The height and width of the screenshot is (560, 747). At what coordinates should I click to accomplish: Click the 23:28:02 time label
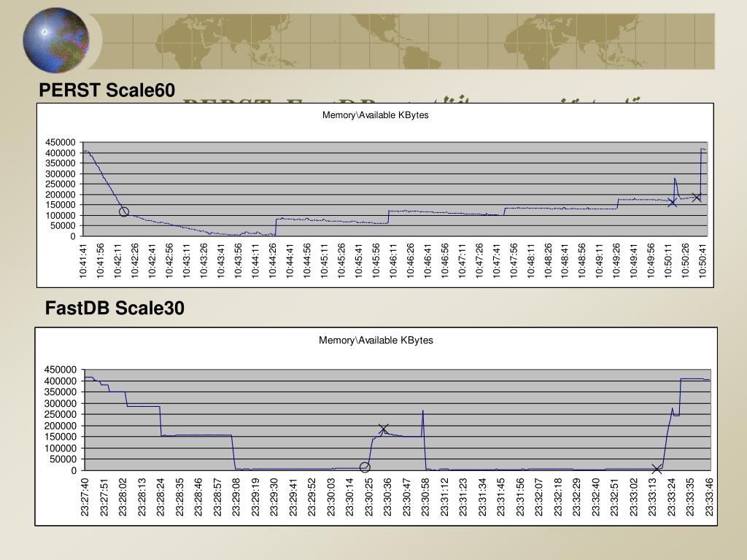pyautogui.click(x=123, y=497)
